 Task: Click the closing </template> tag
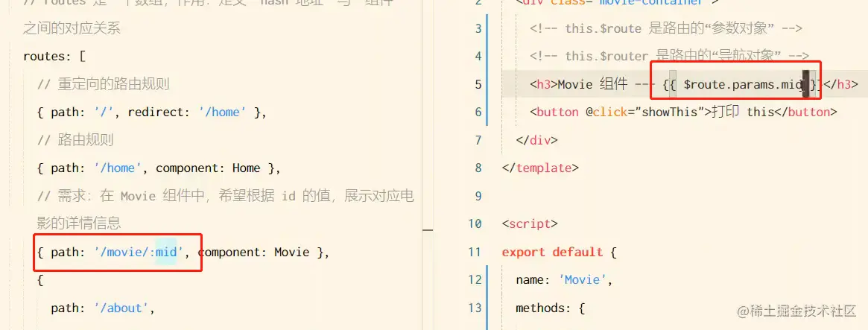[x=540, y=168]
